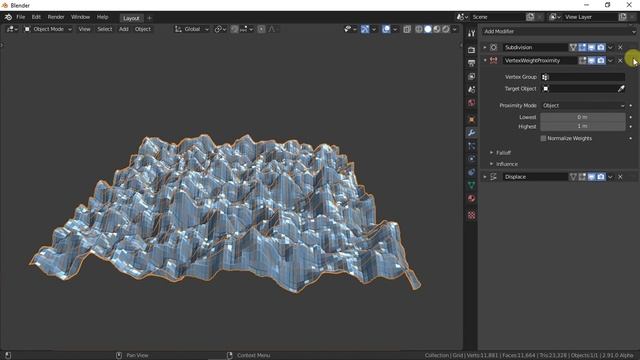This screenshot has width=640, height=360.
Task: Open the Edit menu
Action: [x=36, y=17]
